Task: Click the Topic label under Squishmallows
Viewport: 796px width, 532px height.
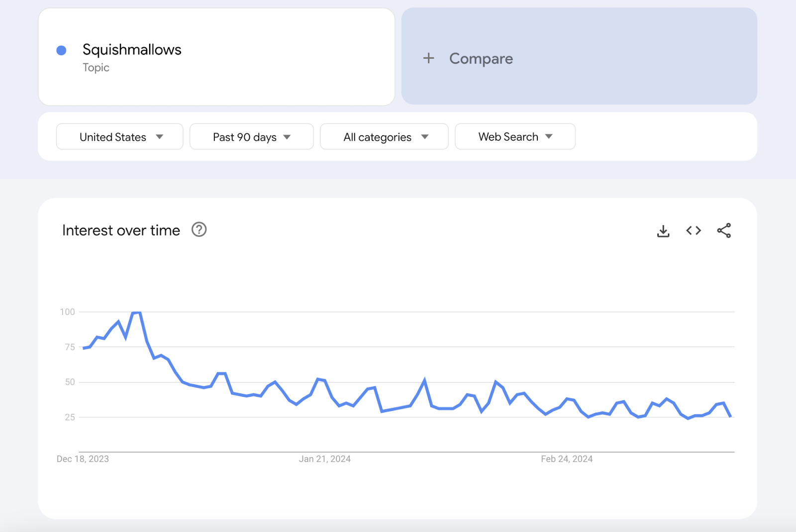Action: 96,67
